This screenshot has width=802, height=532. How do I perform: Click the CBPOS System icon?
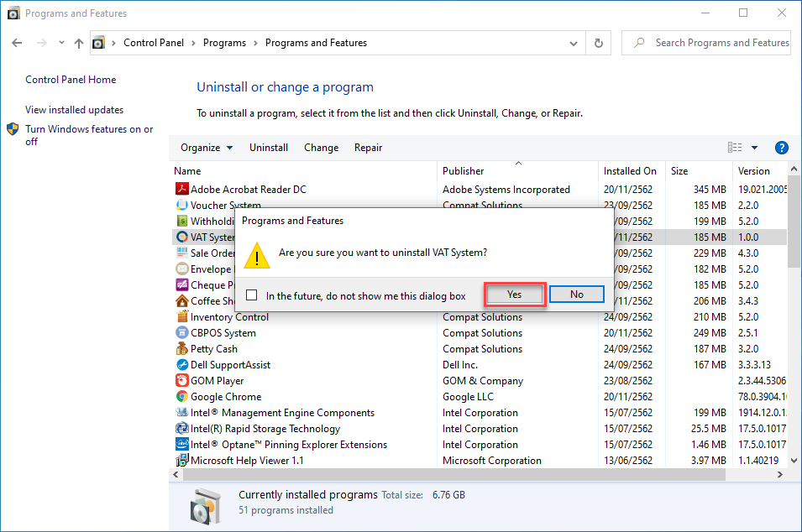tap(181, 332)
